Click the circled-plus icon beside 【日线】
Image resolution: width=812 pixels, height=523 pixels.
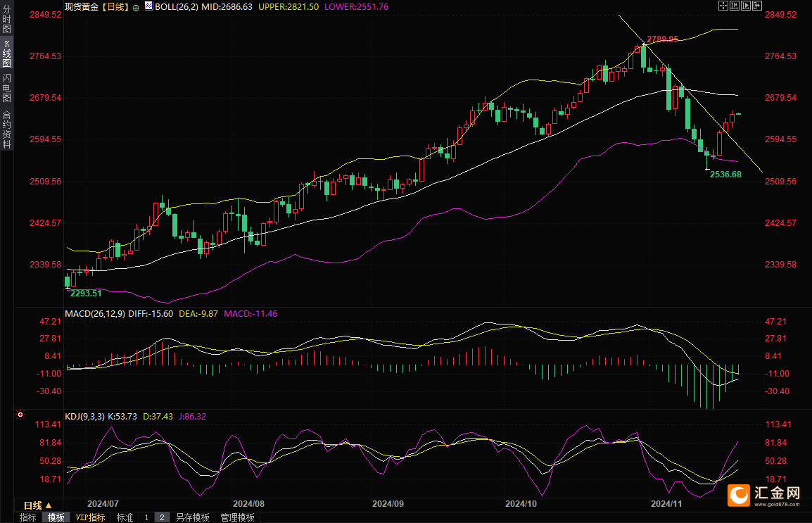(136, 8)
